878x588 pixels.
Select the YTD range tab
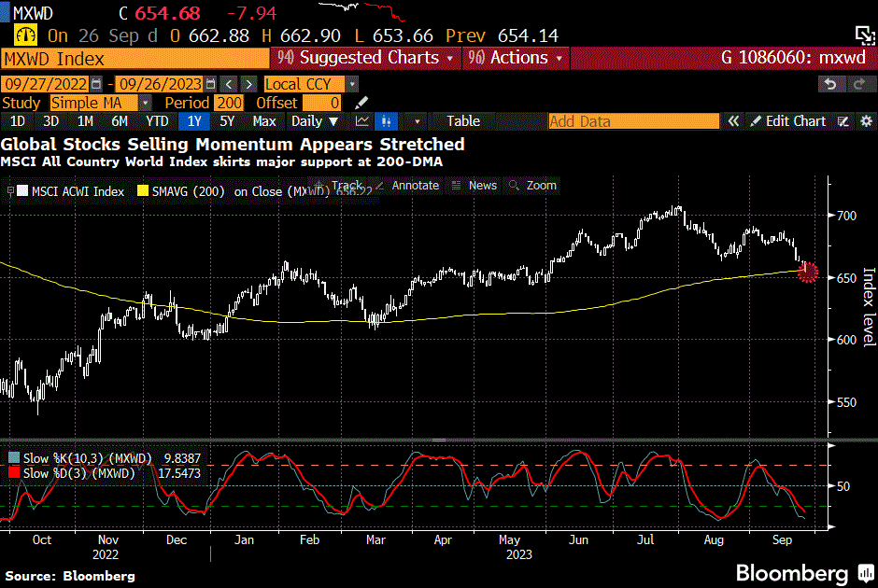tap(157, 120)
